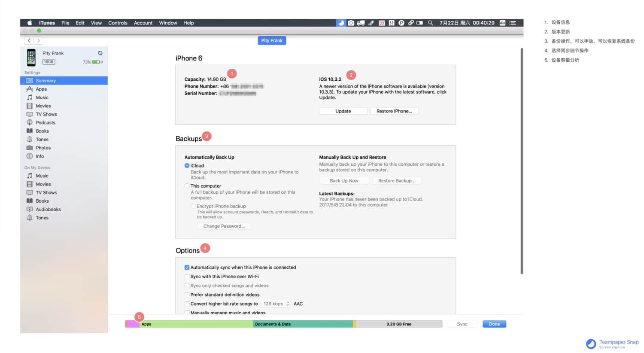Open Notification Center list icon

(513, 23)
